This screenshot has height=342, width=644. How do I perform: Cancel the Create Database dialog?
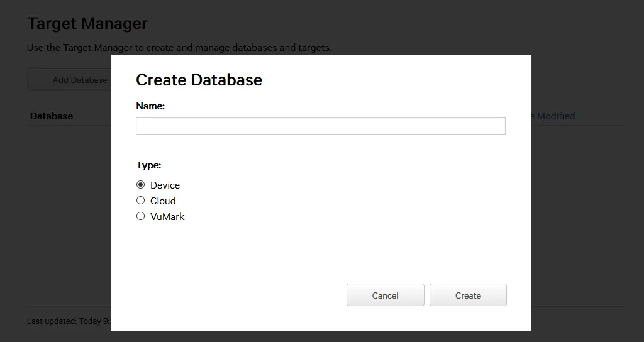coord(386,295)
